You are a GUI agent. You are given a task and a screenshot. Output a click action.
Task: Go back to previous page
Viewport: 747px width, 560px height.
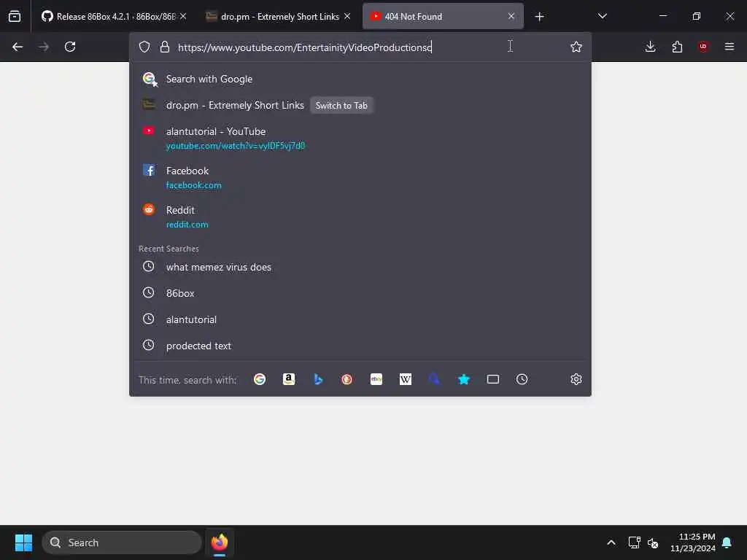18,47
